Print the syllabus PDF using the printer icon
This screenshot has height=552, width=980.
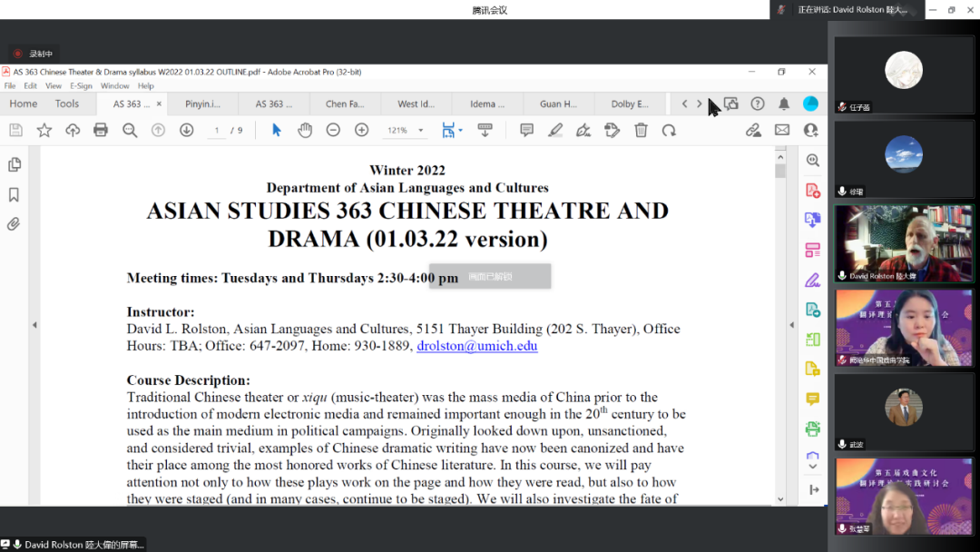(x=101, y=130)
